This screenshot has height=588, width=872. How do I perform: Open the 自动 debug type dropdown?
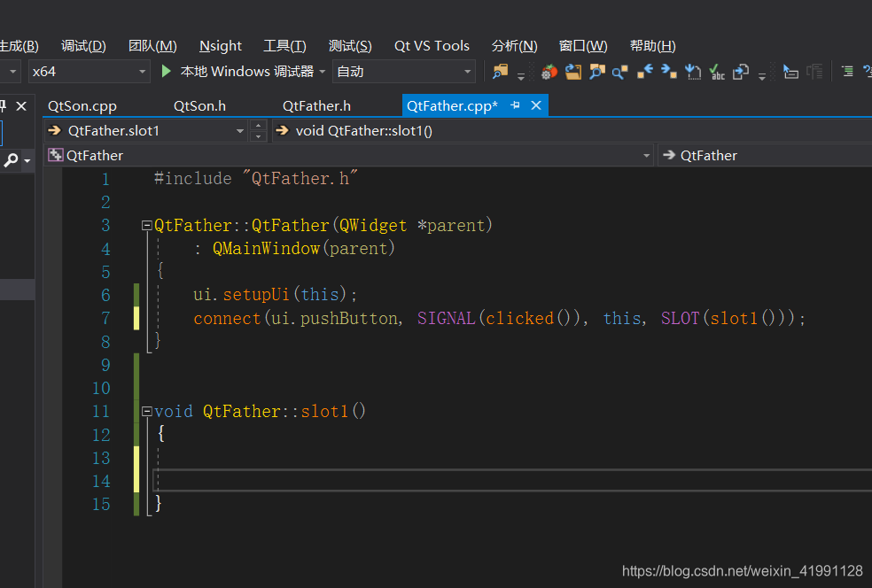tap(404, 71)
